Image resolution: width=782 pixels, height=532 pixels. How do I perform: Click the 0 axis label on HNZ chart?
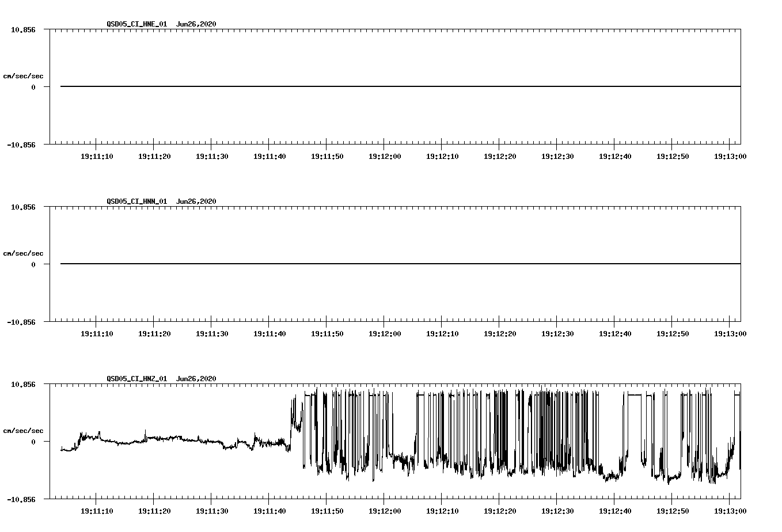[33, 442]
